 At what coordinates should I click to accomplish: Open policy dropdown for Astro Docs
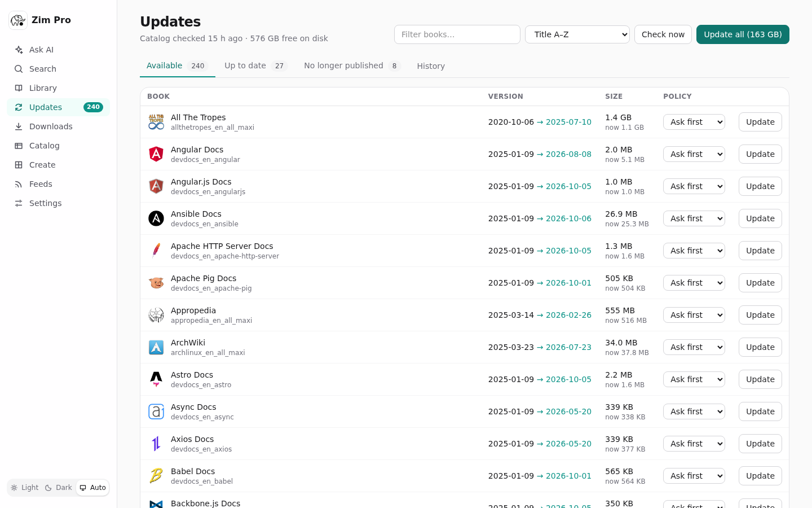(694, 379)
